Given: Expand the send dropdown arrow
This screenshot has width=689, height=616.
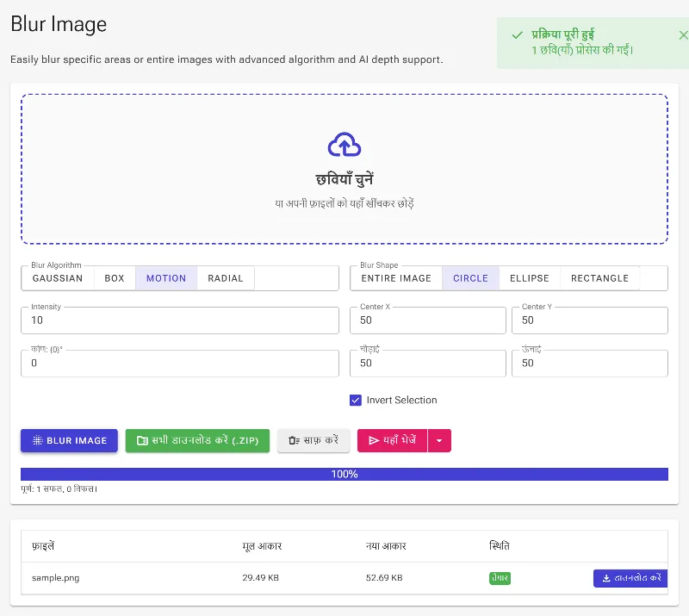Looking at the screenshot, I should click(439, 440).
